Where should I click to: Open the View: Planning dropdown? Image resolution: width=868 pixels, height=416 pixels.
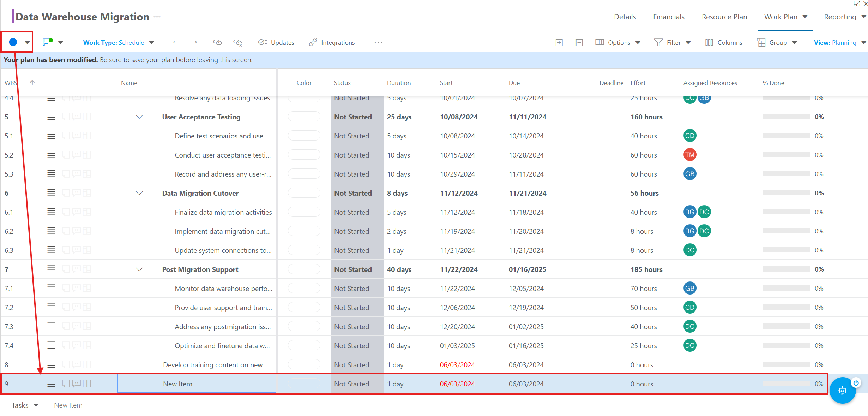840,43
